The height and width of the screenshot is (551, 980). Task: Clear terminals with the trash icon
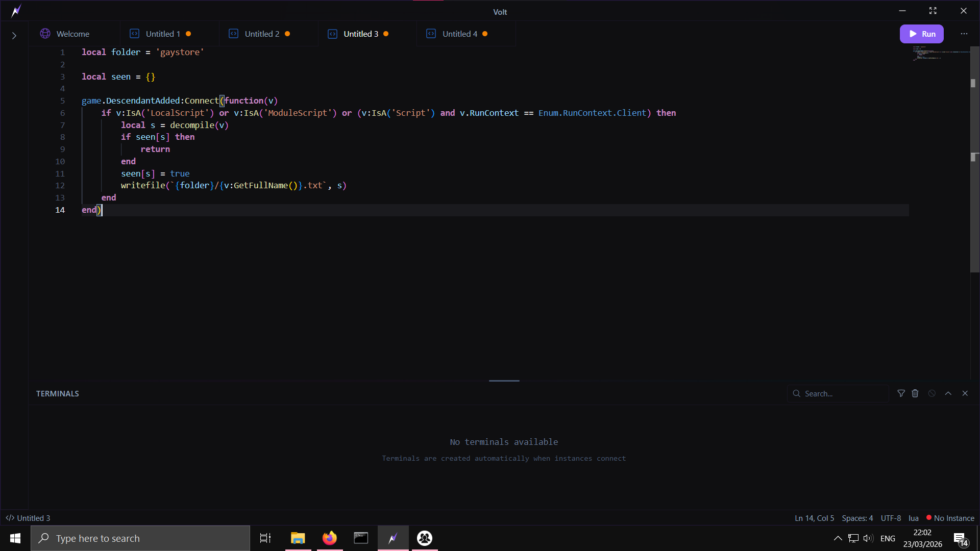[915, 393]
